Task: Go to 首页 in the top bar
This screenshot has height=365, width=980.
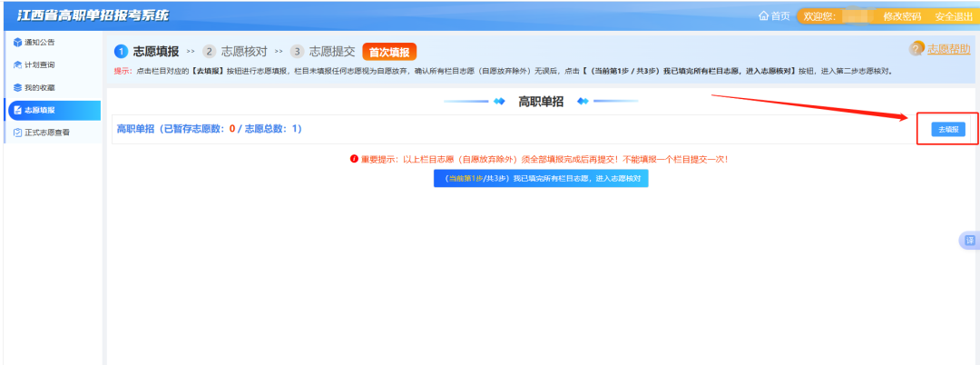Action: coord(779,16)
